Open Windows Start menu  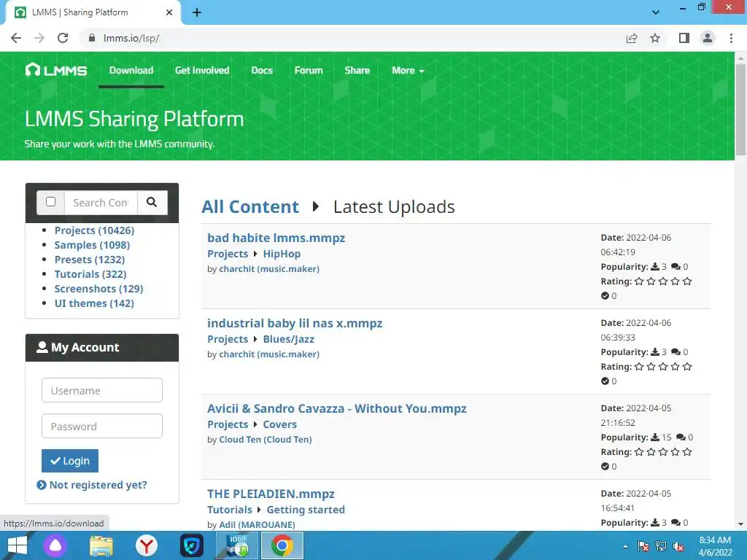pyautogui.click(x=18, y=545)
